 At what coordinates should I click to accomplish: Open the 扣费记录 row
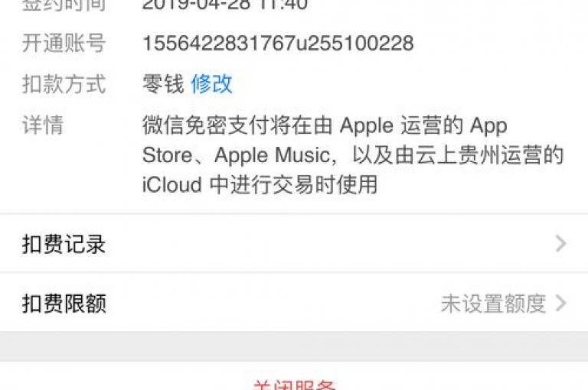click(x=294, y=243)
